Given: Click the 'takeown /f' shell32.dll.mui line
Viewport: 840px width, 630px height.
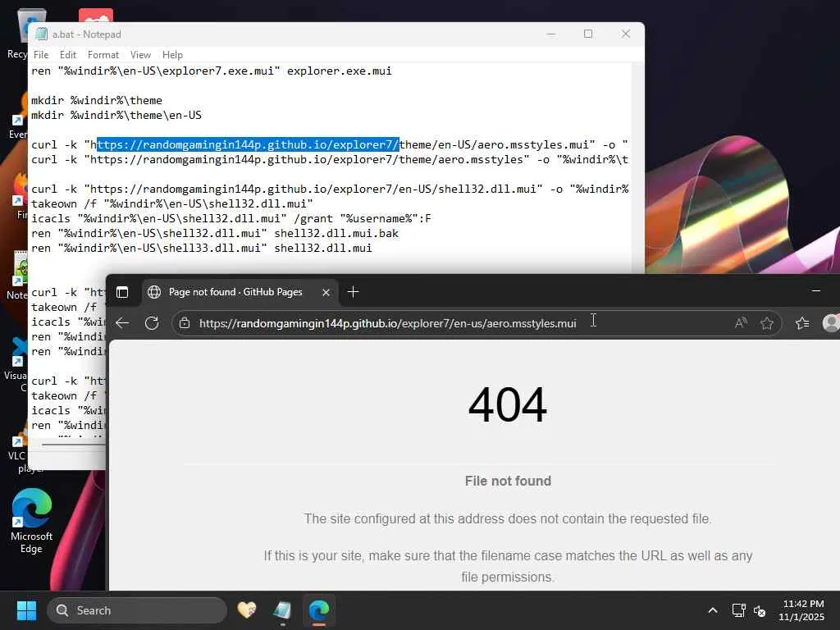Looking at the screenshot, I should tap(172, 204).
